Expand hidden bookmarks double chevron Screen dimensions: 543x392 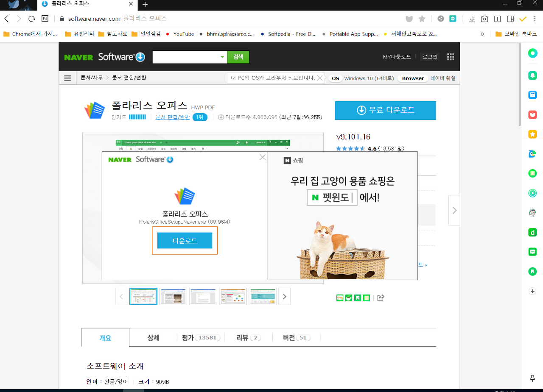482,34
